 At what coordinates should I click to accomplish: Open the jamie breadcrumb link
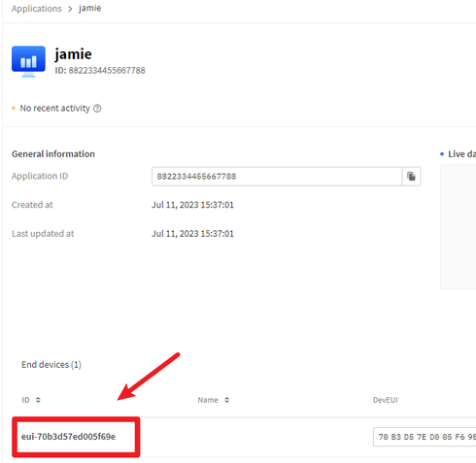[89, 8]
